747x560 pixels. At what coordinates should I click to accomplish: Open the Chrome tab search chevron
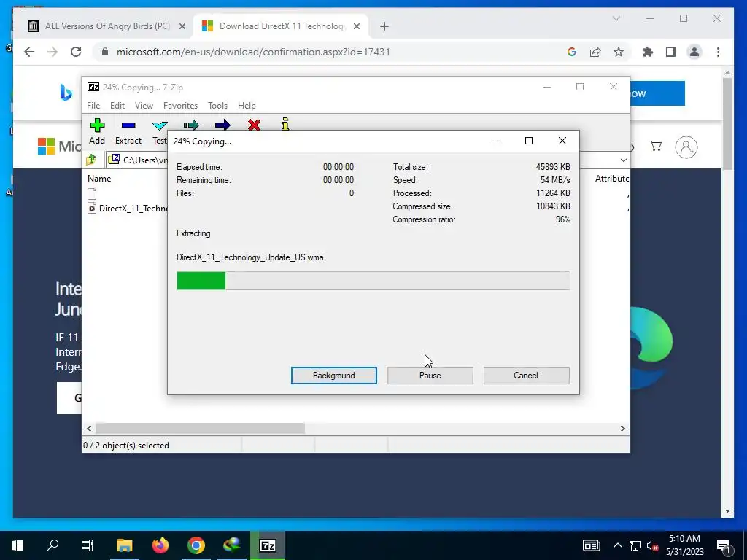click(616, 18)
